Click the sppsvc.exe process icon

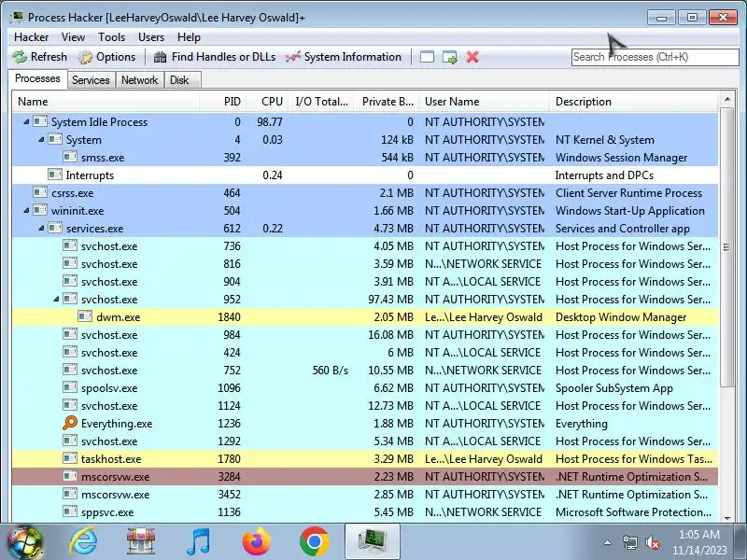click(69, 511)
